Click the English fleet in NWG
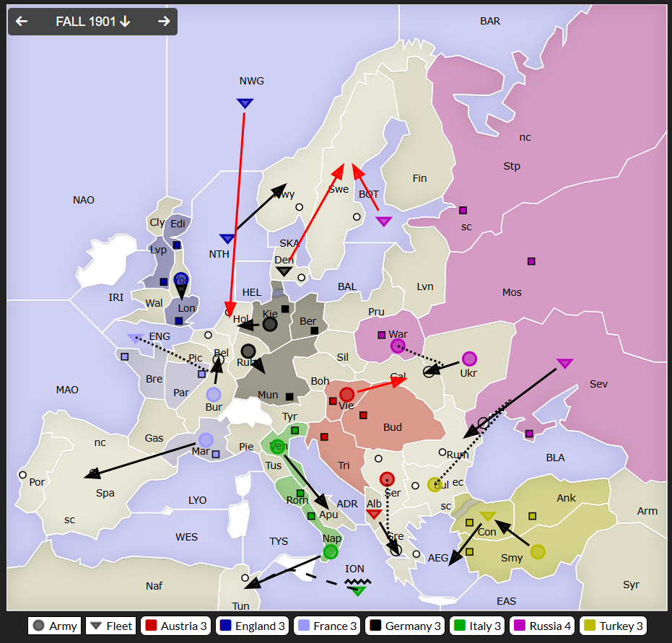This screenshot has width=672, height=643. coord(245,103)
